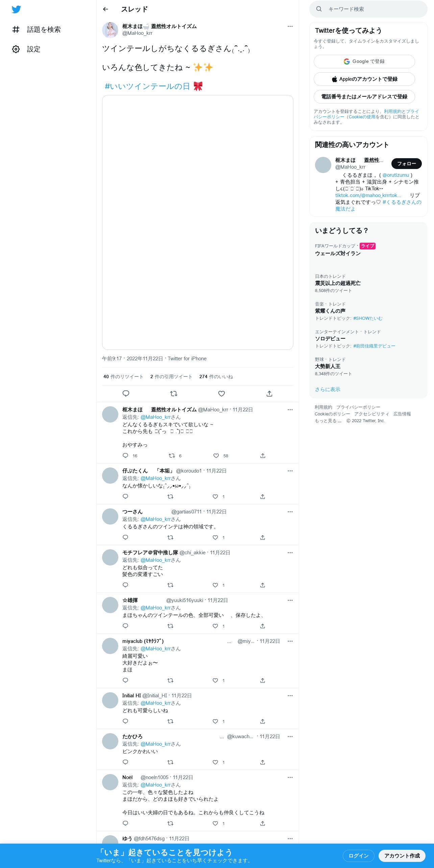This screenshot has height=868, width=434.
Task: Like the reply from @koroudo1
Action: 215,497
